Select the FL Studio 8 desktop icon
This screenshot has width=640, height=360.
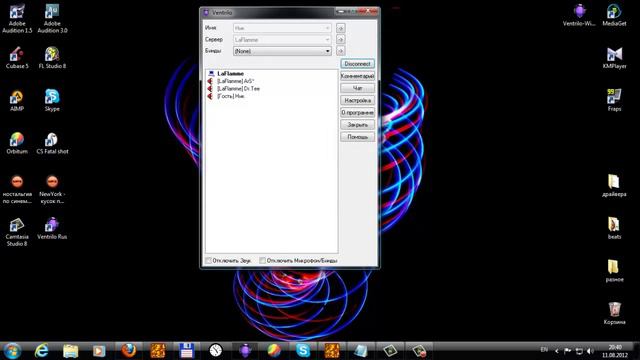52,58
